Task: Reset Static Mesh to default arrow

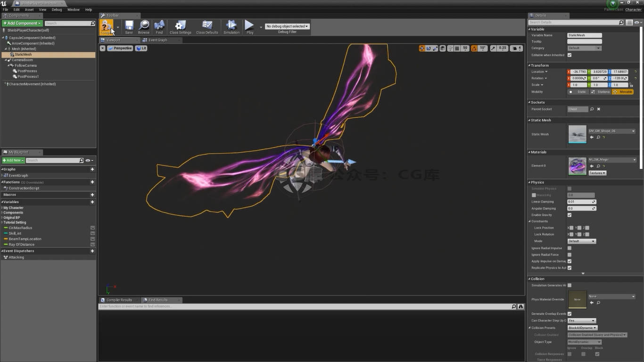Action: 604,137
